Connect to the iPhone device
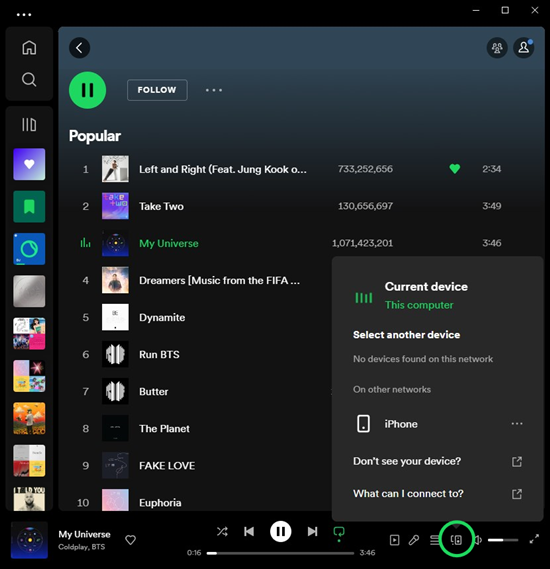Viewport: 550px width, 569px height. pyautogui.click(x=401, y=424)
